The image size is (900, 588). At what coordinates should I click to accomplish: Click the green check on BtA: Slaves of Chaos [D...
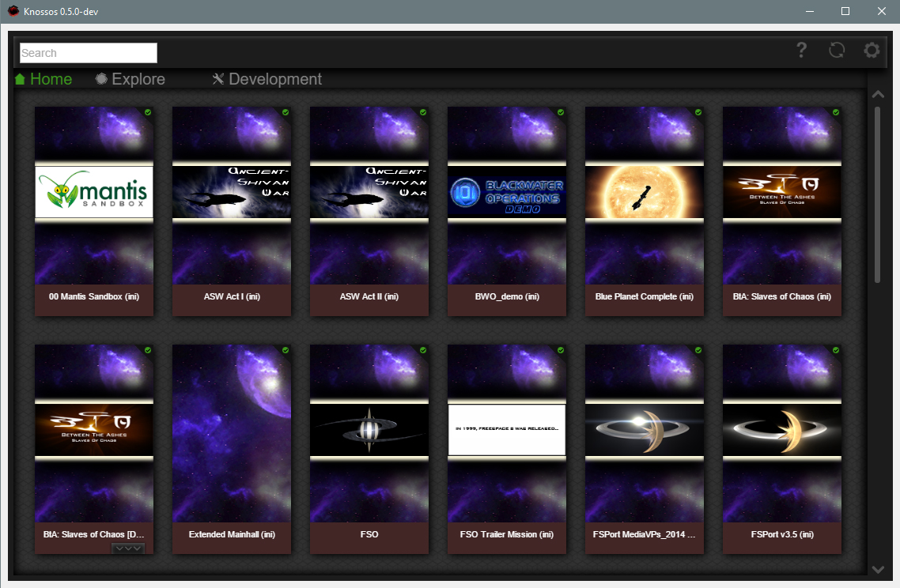(148, 350)
